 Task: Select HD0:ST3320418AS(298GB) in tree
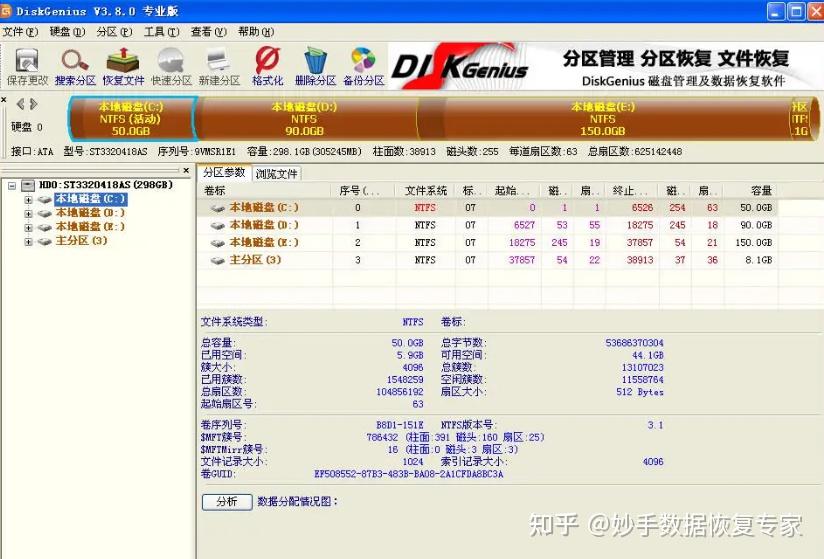tap(106, 185)
